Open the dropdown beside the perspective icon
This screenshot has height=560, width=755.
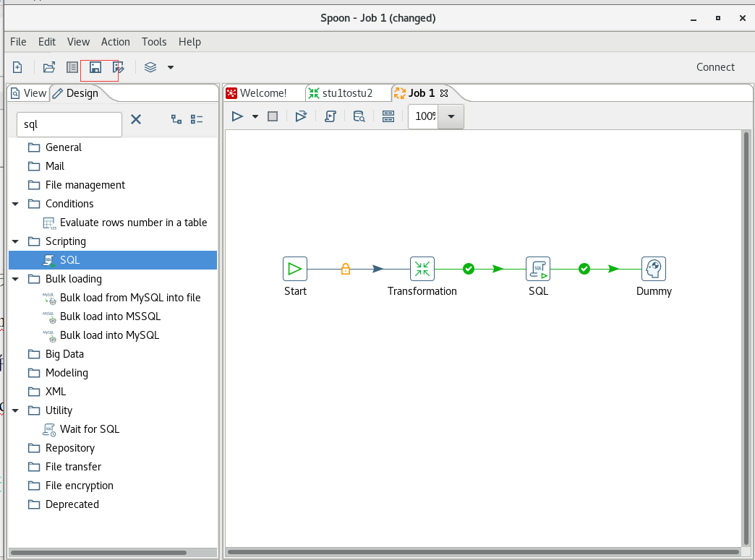[171, 67]
